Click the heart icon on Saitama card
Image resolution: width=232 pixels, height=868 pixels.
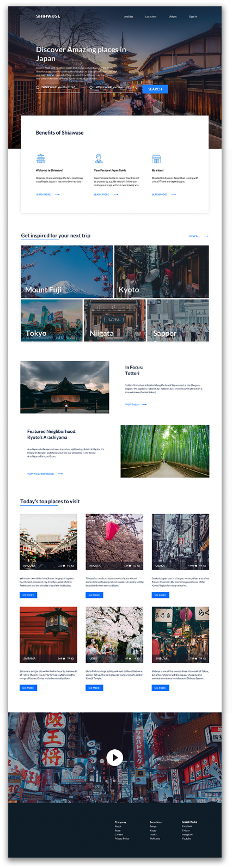[65, 658]
